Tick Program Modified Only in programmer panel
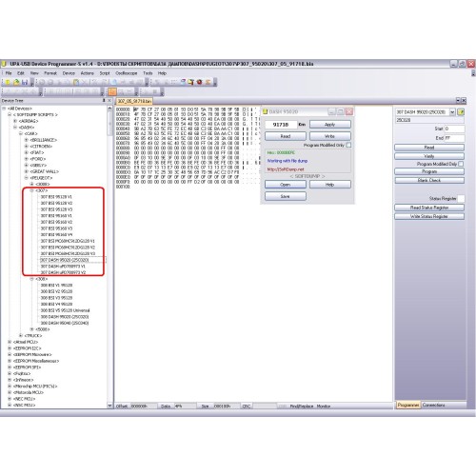 [x=461, y=164]
